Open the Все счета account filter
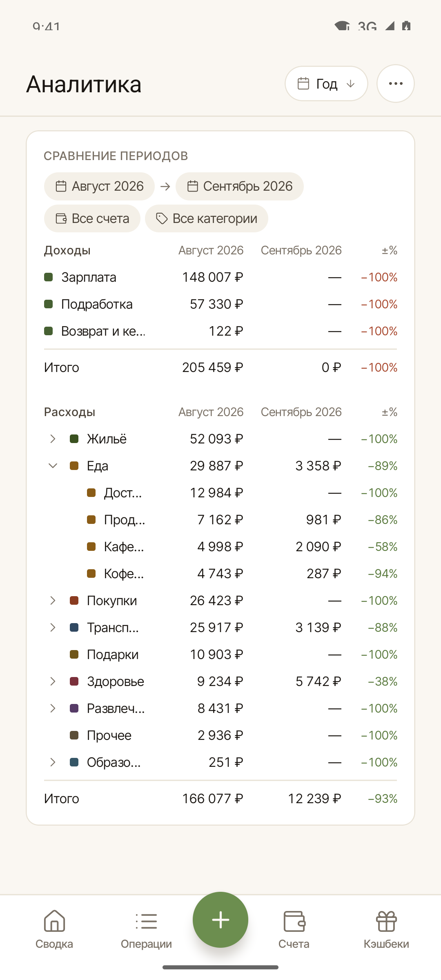 tap(92, 218)
